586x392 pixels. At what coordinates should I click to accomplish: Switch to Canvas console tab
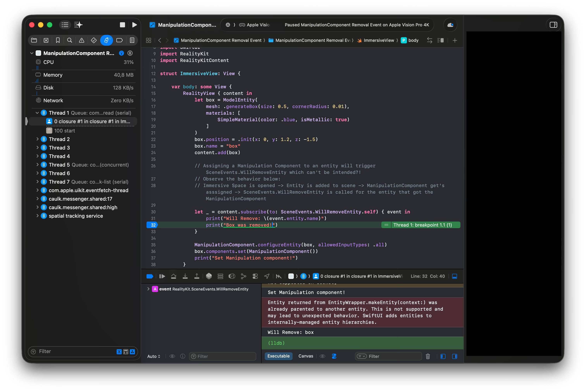click(306, 356)
